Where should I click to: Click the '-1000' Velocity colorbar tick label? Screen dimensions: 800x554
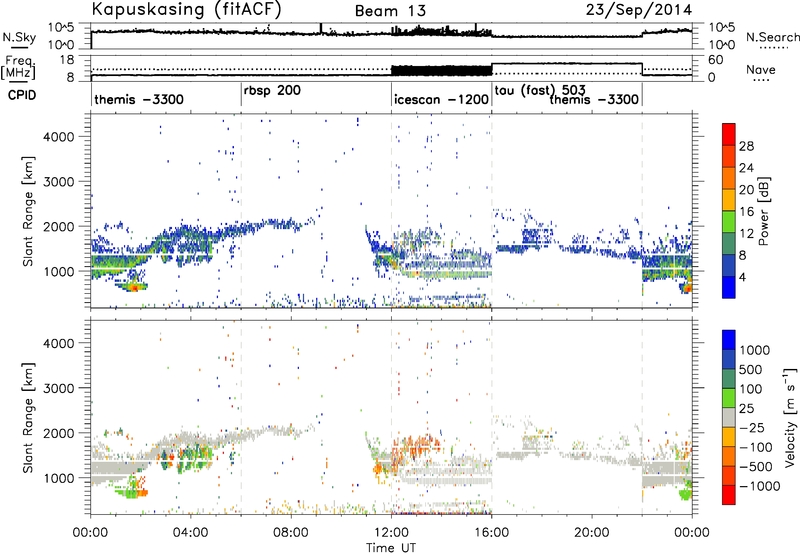click(x=759, y=486)
